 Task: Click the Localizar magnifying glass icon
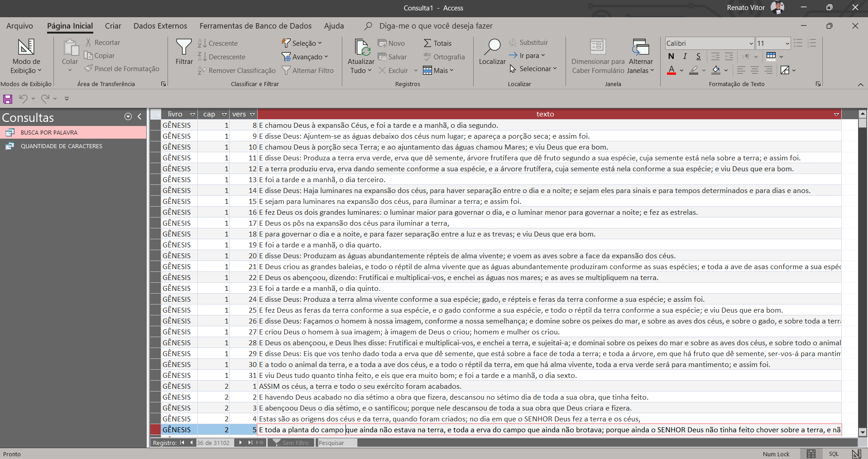point(492,46)
